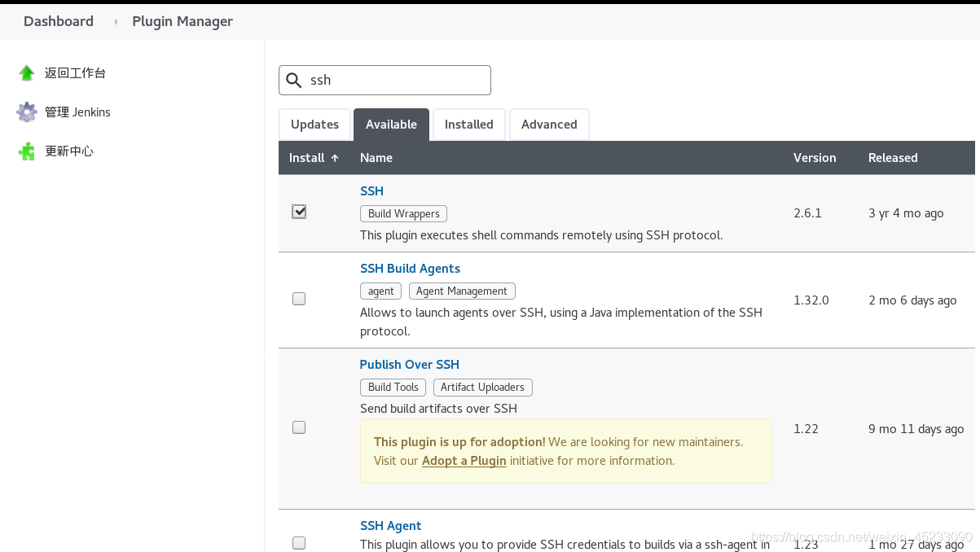Image resolution: width=980 pixels, height=552 pixels.
Task: Click the Artifact Uploaders category tag
Action: tap(482, 387)
